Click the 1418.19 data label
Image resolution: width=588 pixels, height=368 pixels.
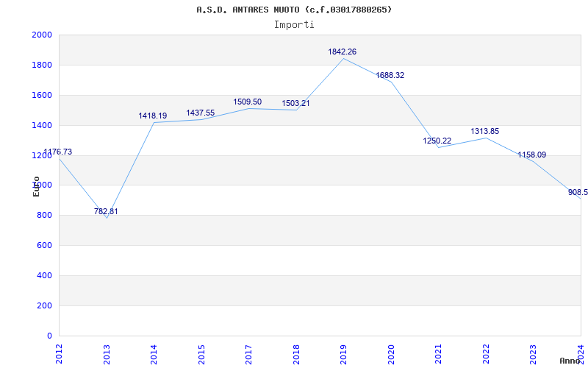[x=153, y=116]
